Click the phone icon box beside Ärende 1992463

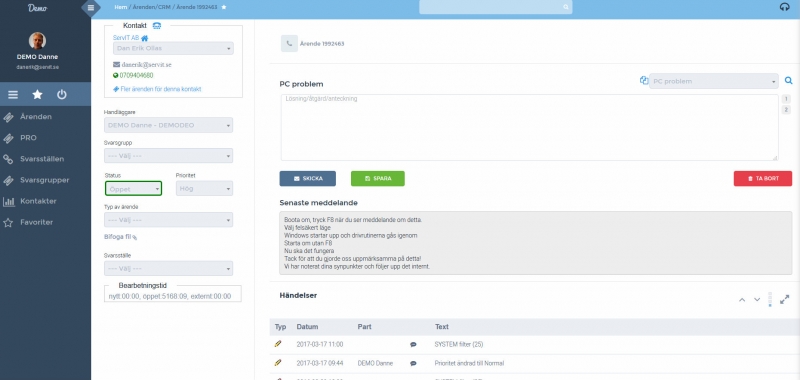(x=289, y=44)
